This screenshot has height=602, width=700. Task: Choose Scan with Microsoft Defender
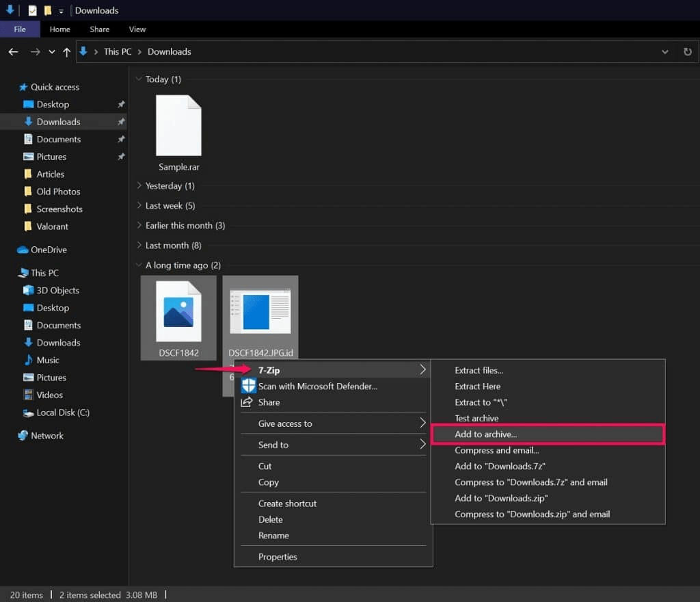[x=333, y=386]
